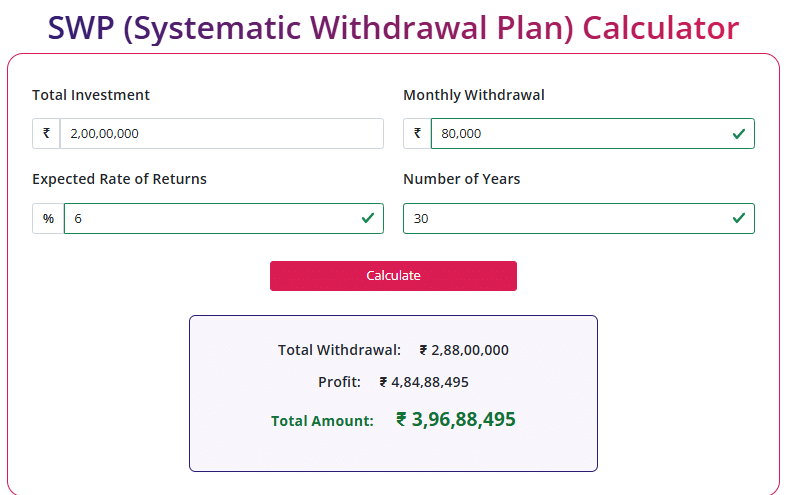The width and height of the screenshot is (791, 495).
Task: Focus the Total Investment input field
Action: (x=220, y=134)
